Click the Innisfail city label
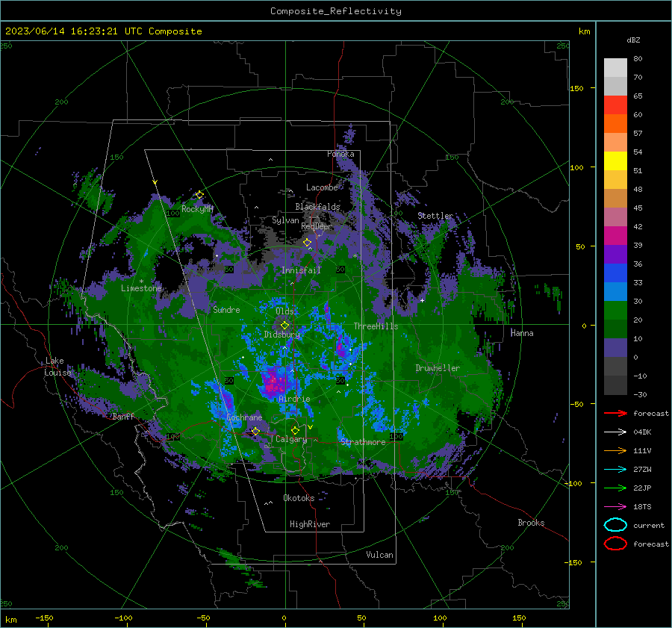 tap(301, 270)
